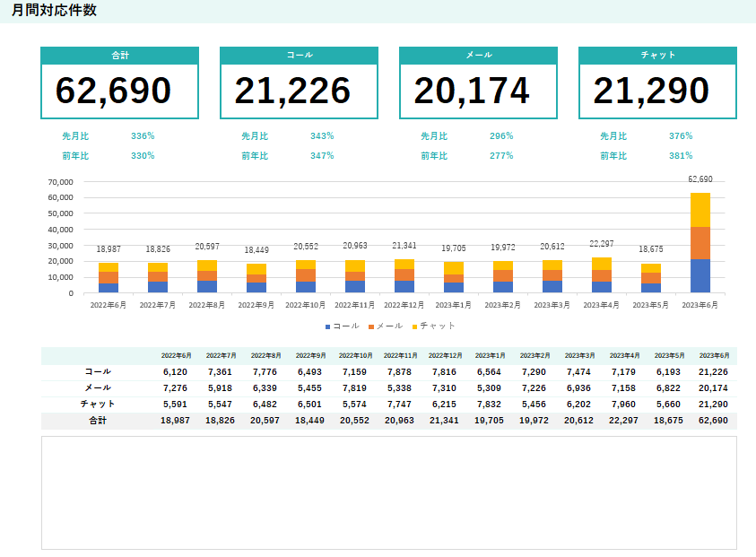
Task: Click the 2022年12月 x-axis label in chart
Action: (x=404, y=306)
